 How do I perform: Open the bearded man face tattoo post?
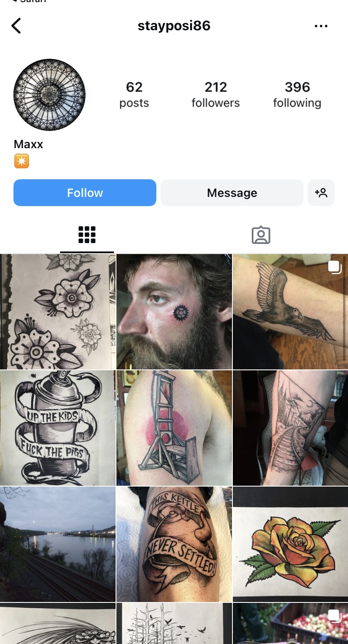174,312
